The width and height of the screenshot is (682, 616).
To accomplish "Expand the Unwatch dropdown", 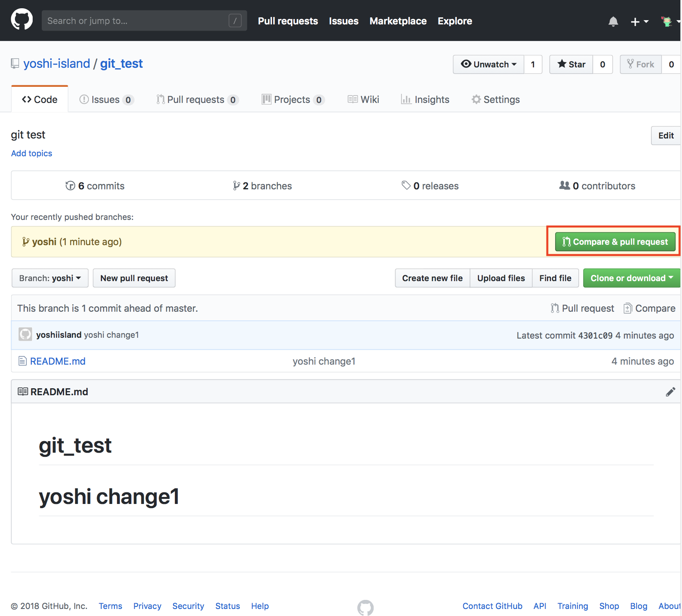I will click(x=489, y=64).
